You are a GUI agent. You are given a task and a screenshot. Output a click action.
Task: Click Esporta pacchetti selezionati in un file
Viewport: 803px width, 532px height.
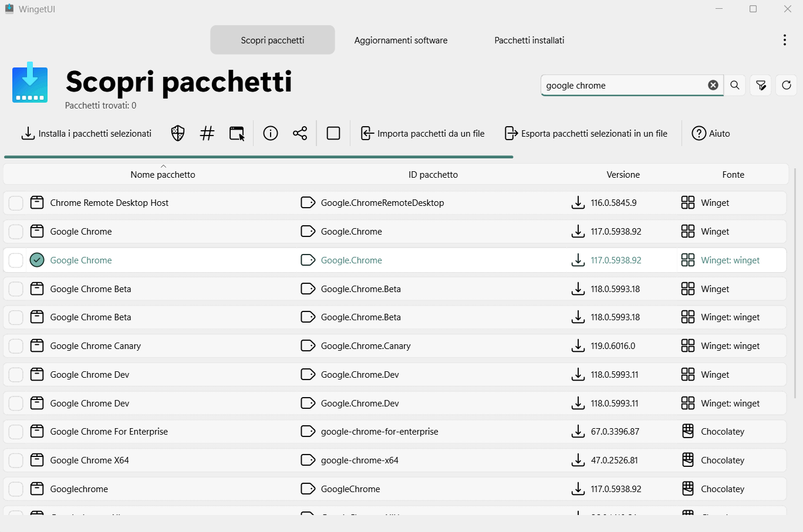(586, 134)
